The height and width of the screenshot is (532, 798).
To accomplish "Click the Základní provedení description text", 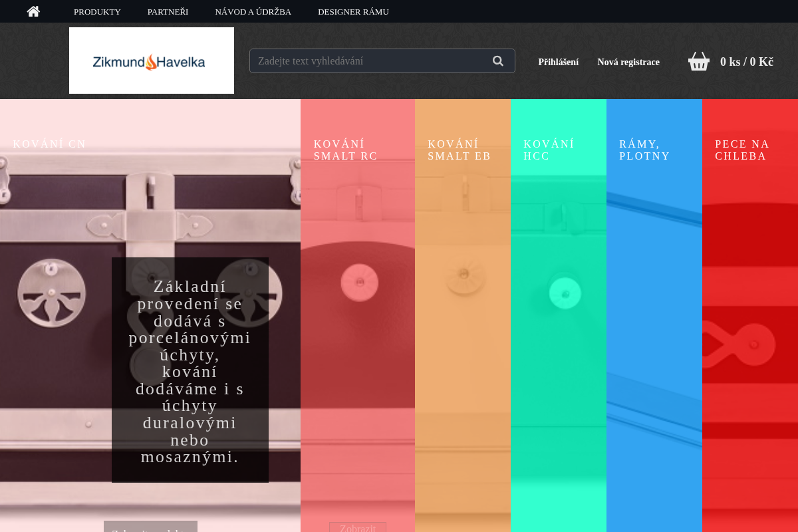I will click(x=190, y=372).
